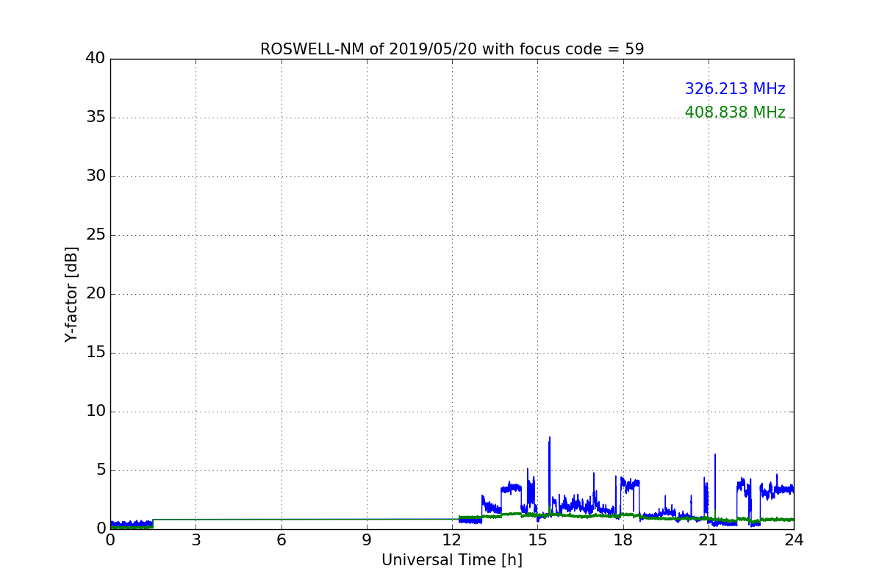
Task: Select the '408.838 MHz' legend label
Action: pos(735,112)
